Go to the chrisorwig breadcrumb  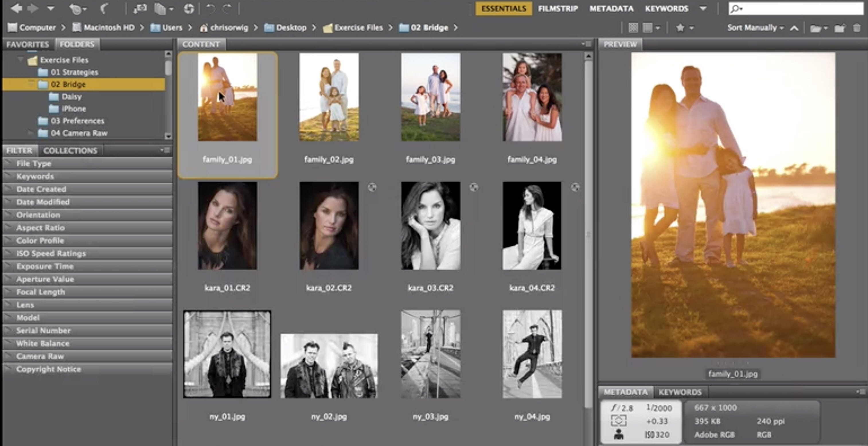click(224, 27)
